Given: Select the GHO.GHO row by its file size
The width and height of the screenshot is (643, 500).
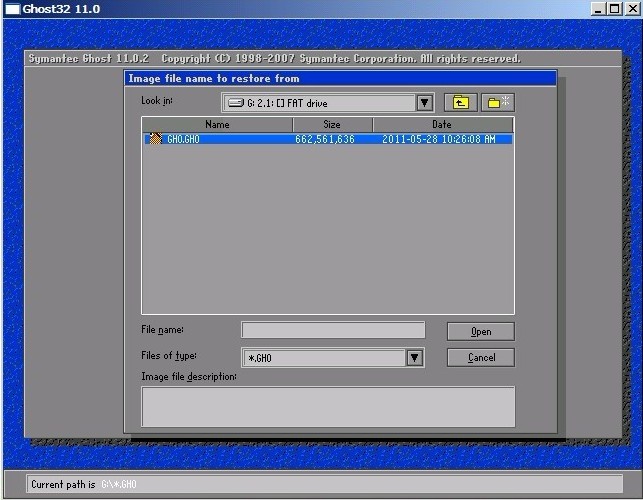Looking at the screenshot, I should click(325, 139).
